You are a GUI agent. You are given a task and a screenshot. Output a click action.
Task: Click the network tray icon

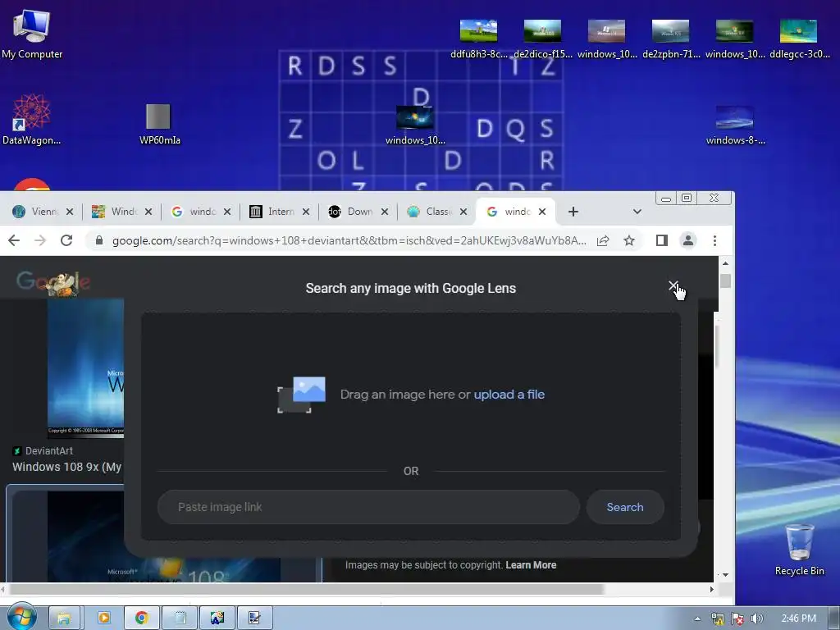tap(717, 619)
